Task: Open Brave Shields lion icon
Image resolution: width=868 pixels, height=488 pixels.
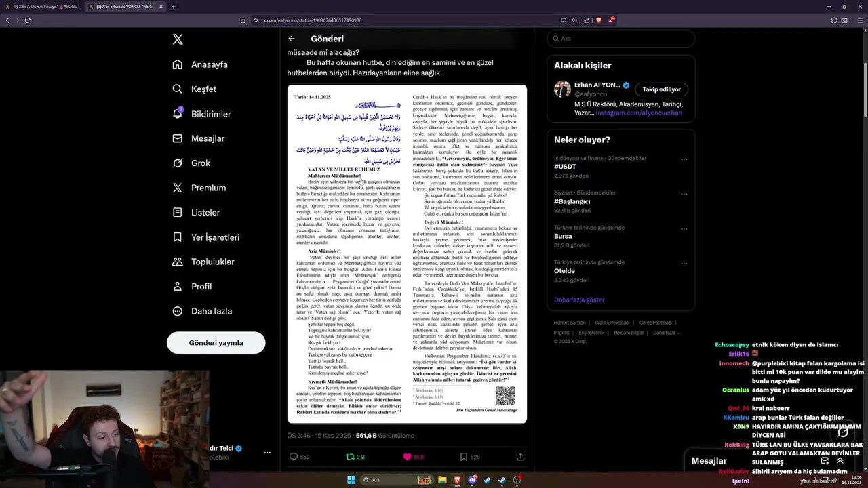Action: pyautogui.click(x=598, y=20)
